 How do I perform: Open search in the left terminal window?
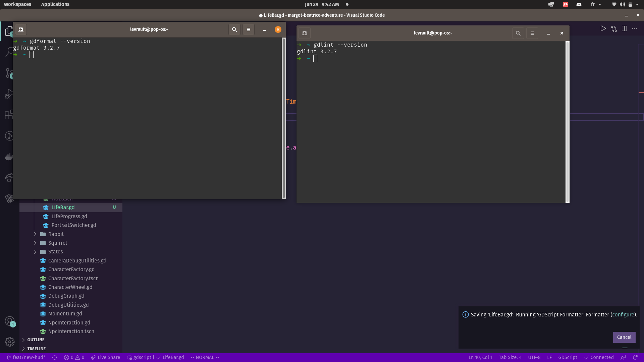pyautogui.click(x=234, y=29)
